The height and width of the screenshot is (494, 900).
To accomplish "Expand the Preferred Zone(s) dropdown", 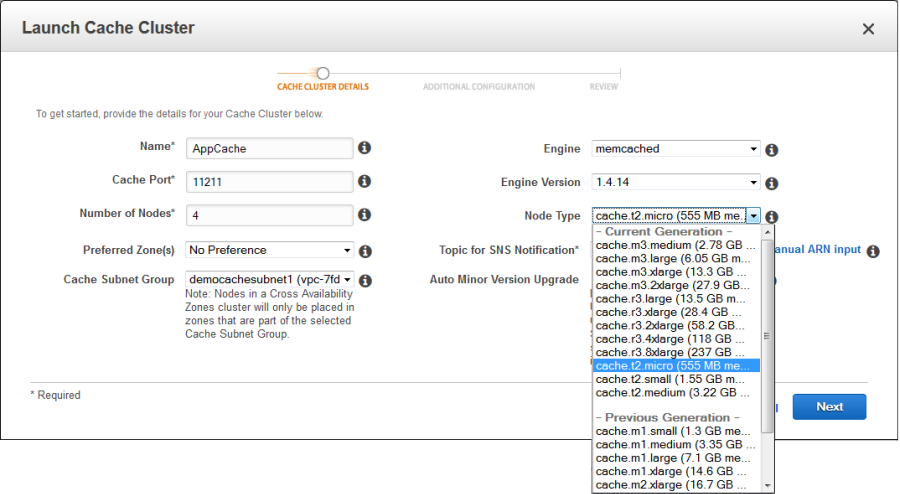I will tap(269, 250).
